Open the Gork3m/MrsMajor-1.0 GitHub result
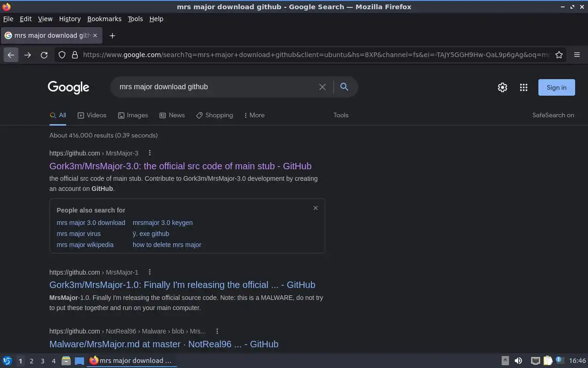The height and width of the screenshot is (368, 588). click(x=182, y=285)
